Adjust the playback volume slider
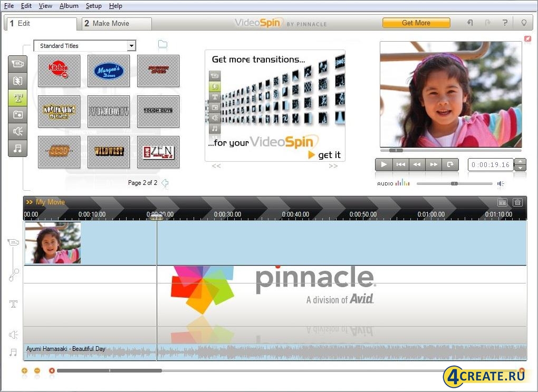538x392 pixels. [x=455, y=183]
